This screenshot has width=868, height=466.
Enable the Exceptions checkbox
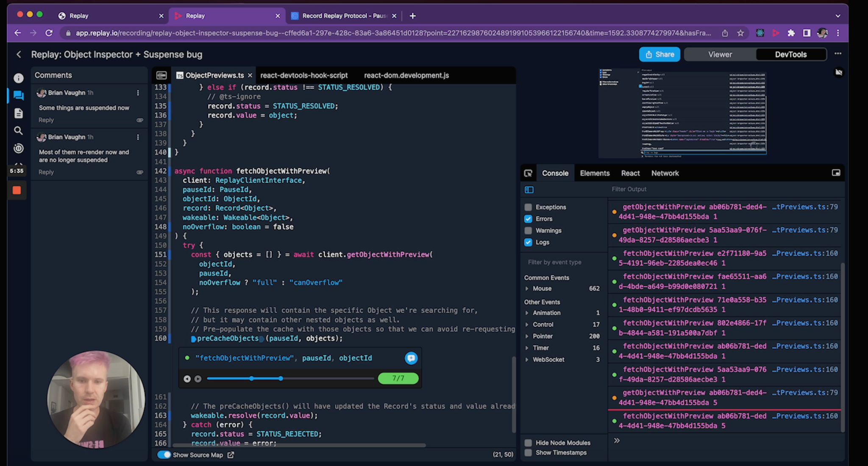click(528, 207)
